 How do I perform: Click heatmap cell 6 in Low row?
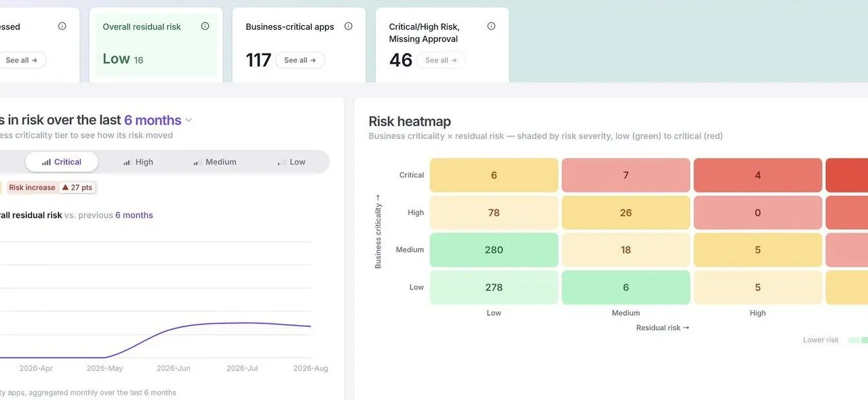coord(626,287)
